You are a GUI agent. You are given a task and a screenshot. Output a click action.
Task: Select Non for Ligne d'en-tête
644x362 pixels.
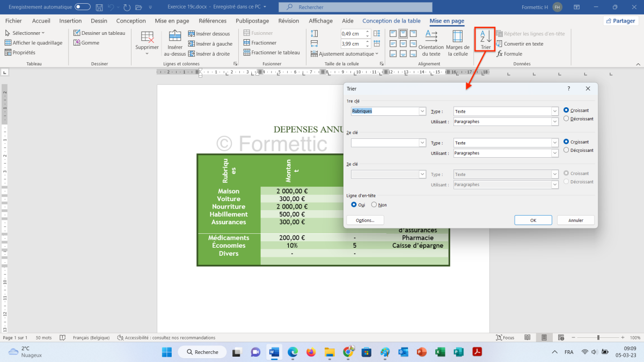[374, 205]
